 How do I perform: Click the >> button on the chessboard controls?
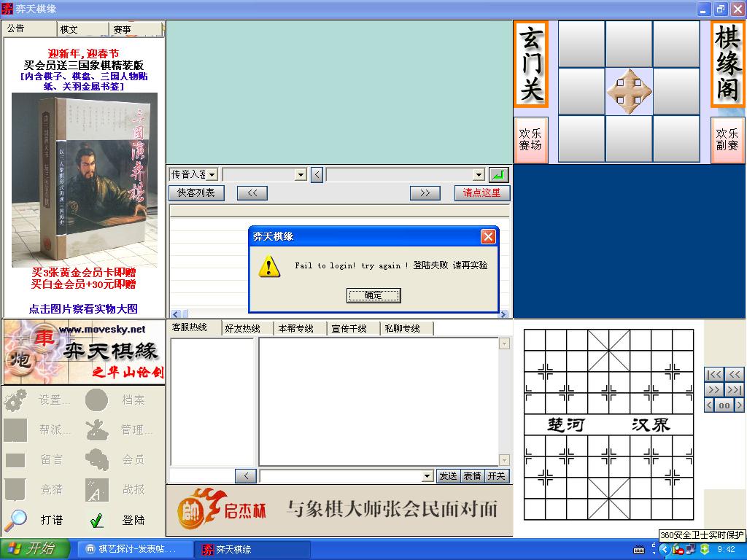coord(714,390)
